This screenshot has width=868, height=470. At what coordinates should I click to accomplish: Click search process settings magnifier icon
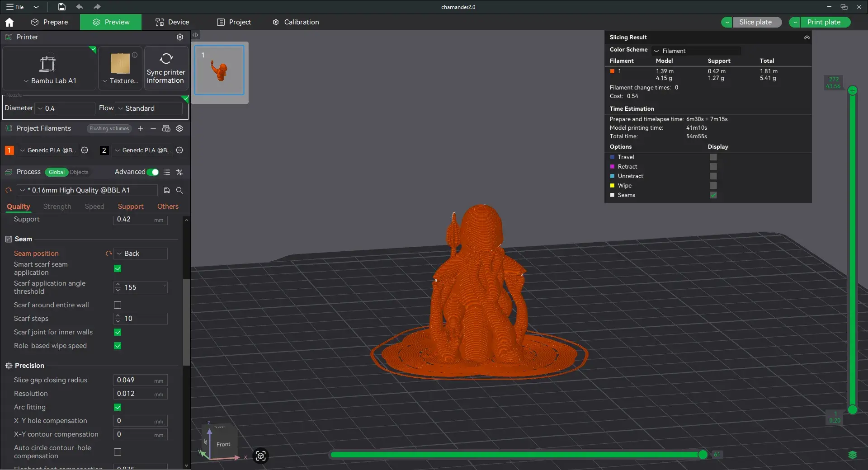coord(179,190)
